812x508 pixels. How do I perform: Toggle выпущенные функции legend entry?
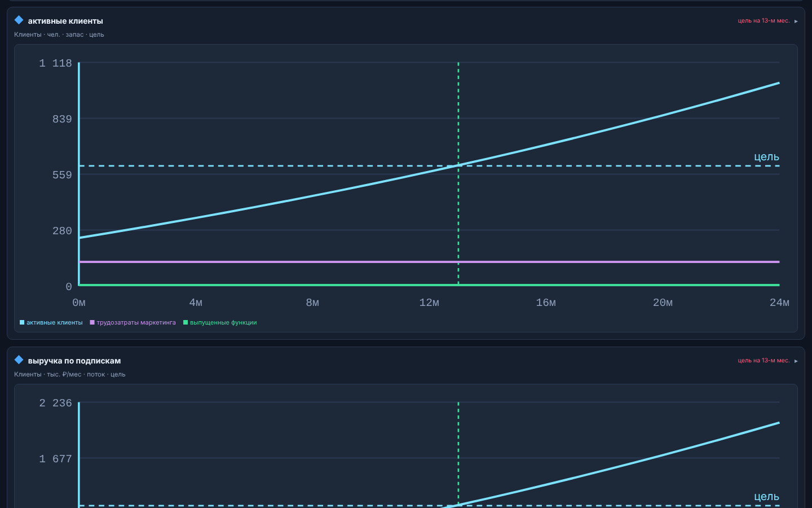pyautogui.click(x=220, y=323)
